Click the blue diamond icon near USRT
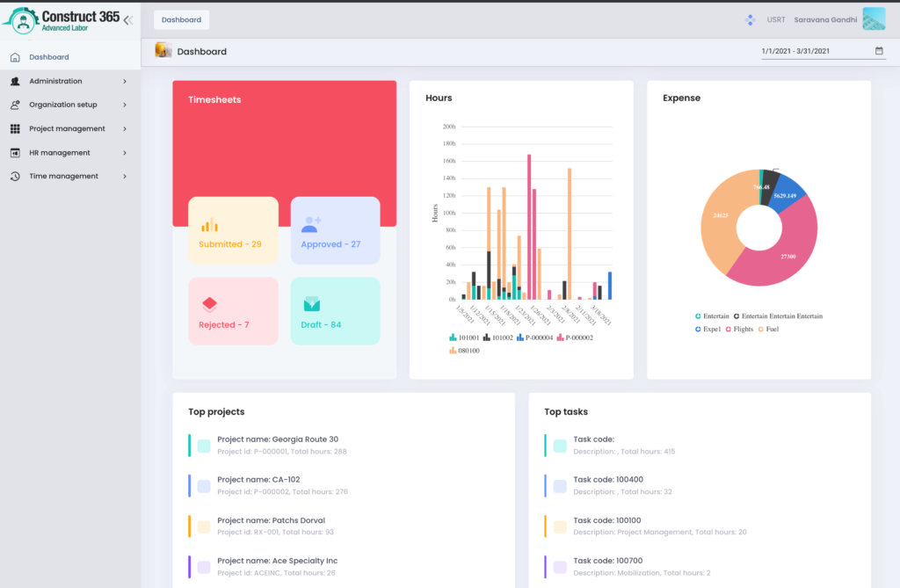The image size is (900, 588). tap(750, 19)
